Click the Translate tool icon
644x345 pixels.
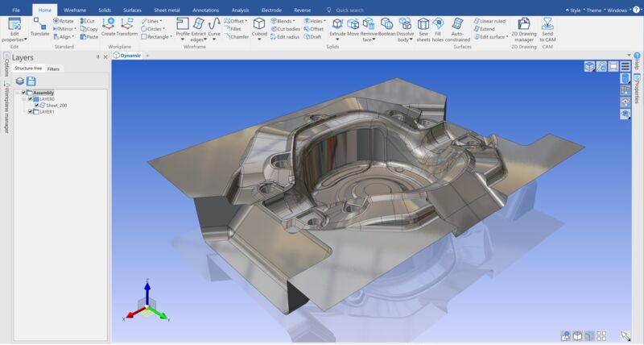(39, 24)
